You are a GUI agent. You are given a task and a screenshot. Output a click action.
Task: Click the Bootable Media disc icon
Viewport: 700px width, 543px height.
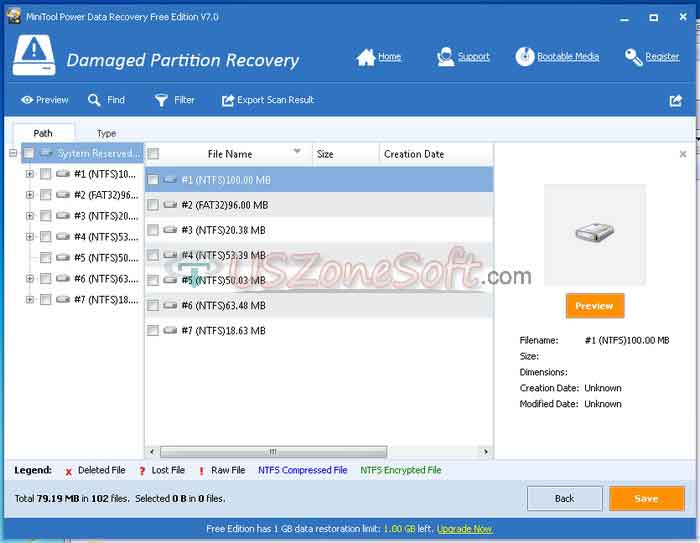coord(525,57)
